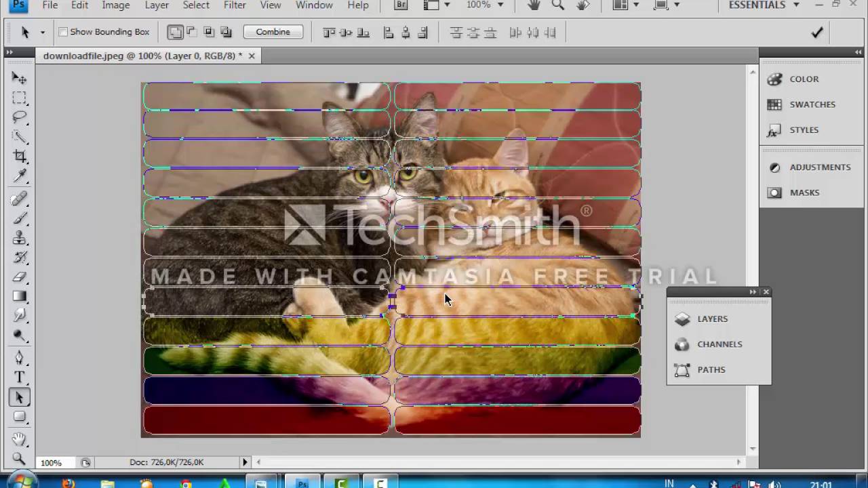The height and width of the screenshot is (488, 868).
Task: Switch to Photoshop in the taskbar
Action: (302, 483)
